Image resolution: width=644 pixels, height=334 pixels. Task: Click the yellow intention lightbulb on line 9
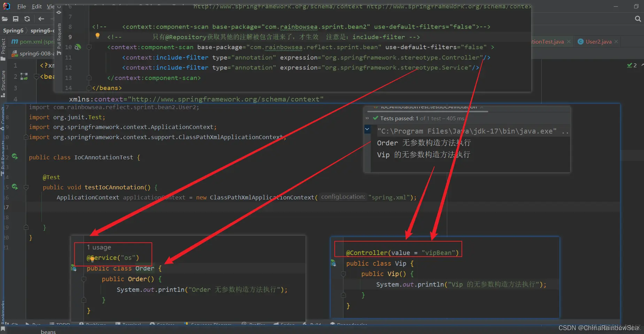coord(98,36)
